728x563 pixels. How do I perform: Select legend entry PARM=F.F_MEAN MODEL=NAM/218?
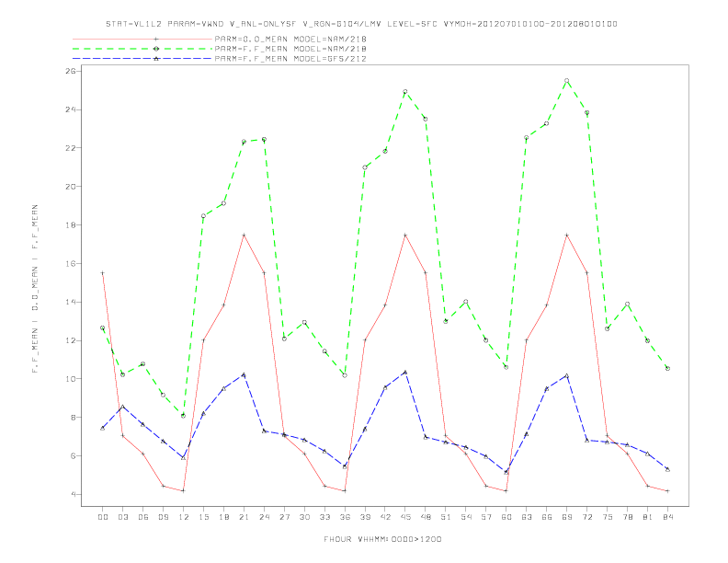click(x=290, y=49)
